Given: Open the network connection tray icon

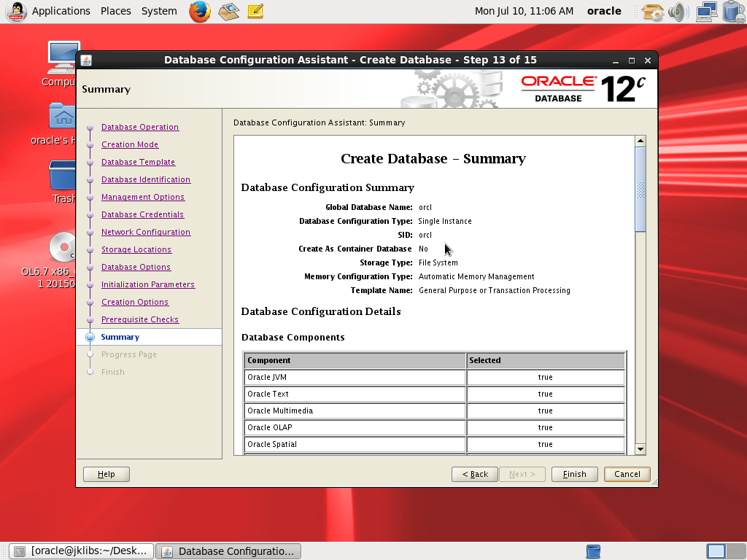Looking at the screenshot, I should (x=705, y=11).
